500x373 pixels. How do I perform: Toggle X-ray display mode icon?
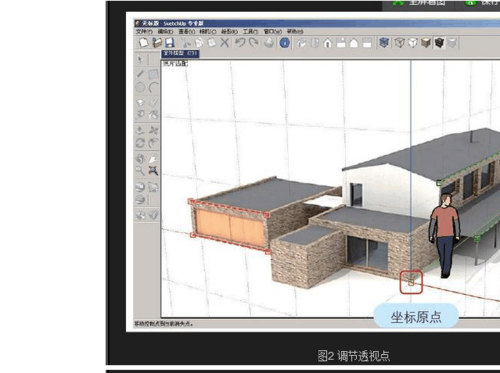click(384, 43)
